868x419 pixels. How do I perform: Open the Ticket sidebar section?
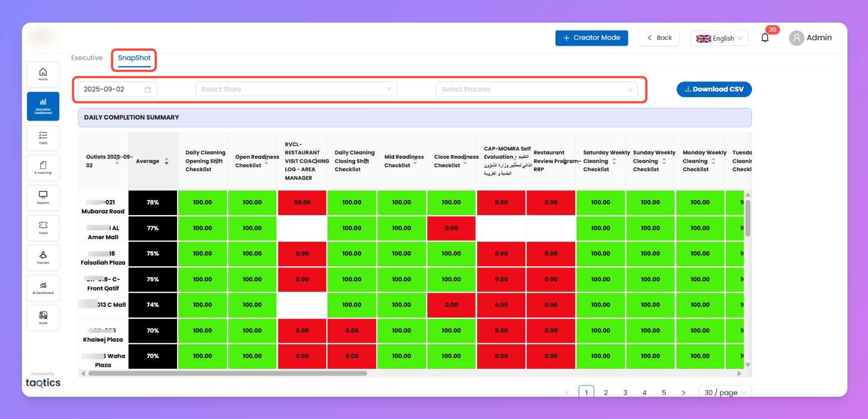[x=43, y=228]
